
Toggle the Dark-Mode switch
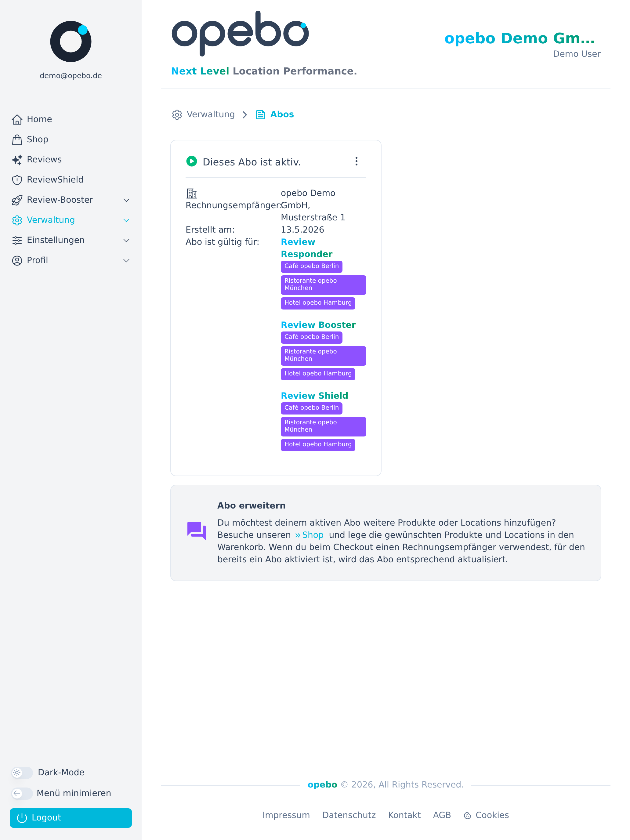[x=22, y=773]
